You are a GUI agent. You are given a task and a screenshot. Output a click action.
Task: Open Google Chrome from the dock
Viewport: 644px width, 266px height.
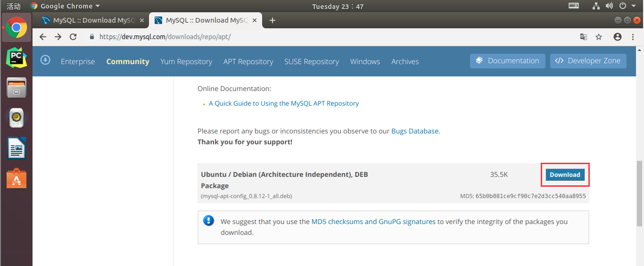17,28
